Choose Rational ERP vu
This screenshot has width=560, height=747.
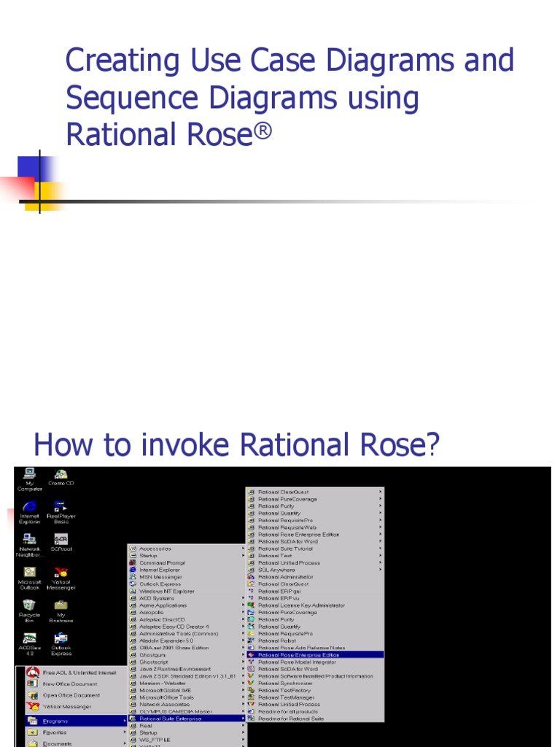(315, 598)
